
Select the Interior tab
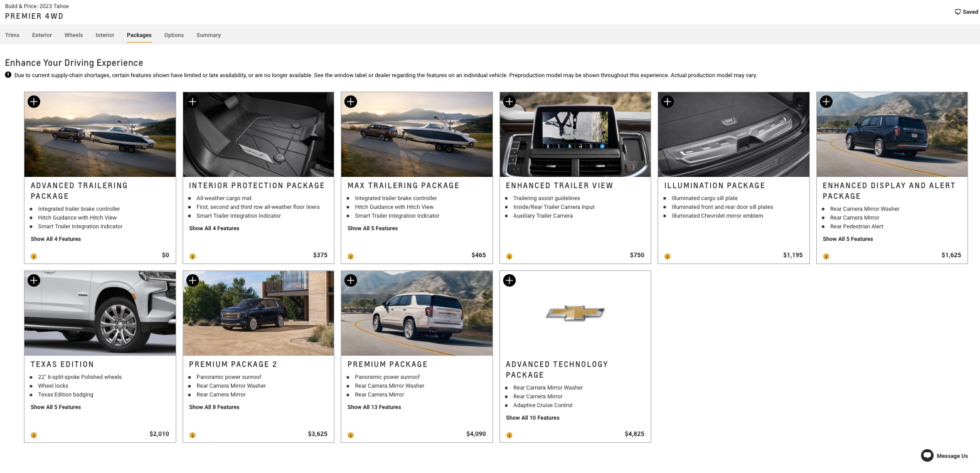click(105, 35)
